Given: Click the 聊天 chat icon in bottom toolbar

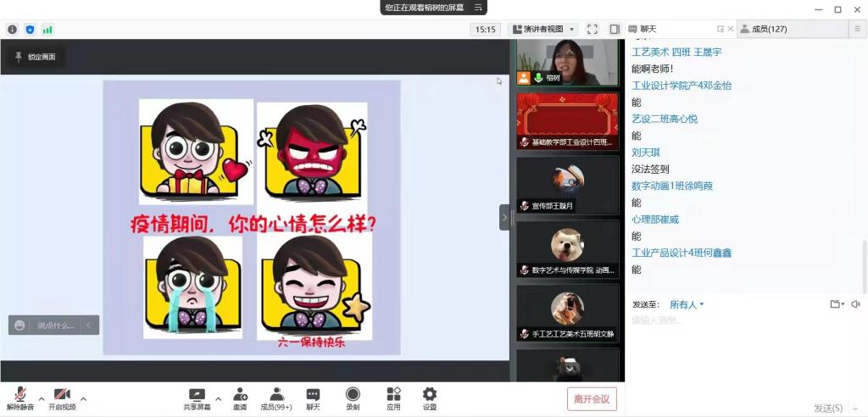Looking at the screenshot, I should point(313,396).
